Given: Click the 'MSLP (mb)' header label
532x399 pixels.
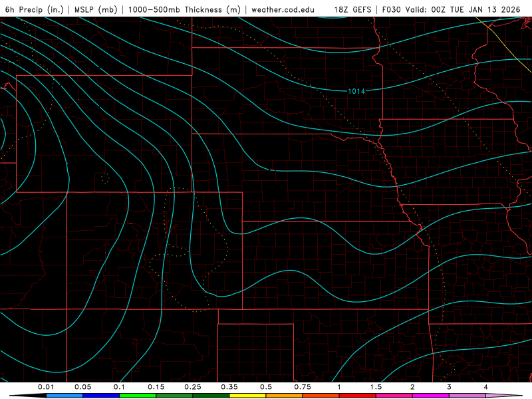Looking at the screenshot, I should [96, 9].
